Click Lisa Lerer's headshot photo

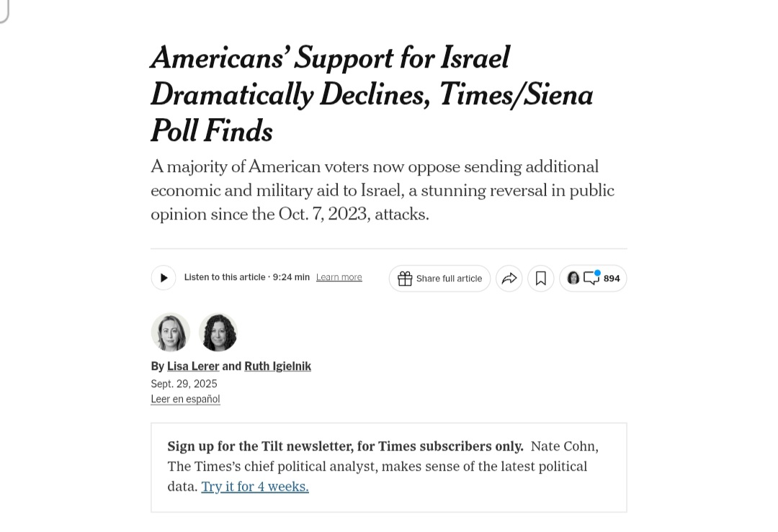coord(171,332)
